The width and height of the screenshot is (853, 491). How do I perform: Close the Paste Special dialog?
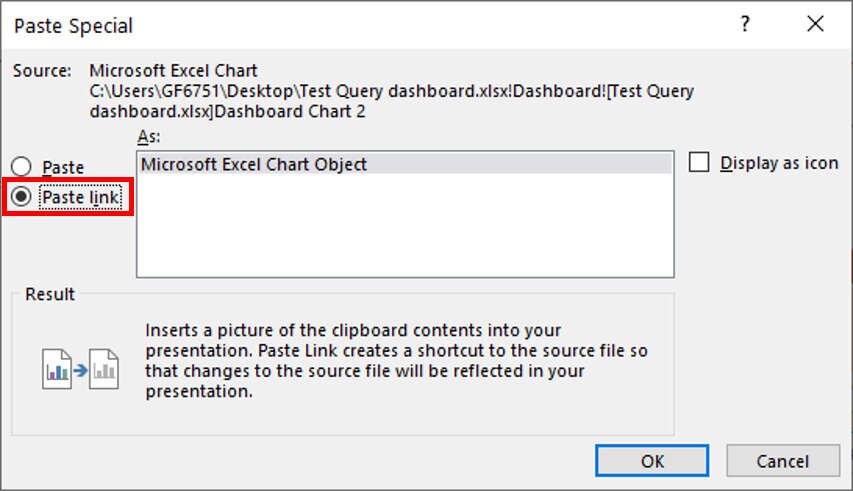click(x=815, y=26)
